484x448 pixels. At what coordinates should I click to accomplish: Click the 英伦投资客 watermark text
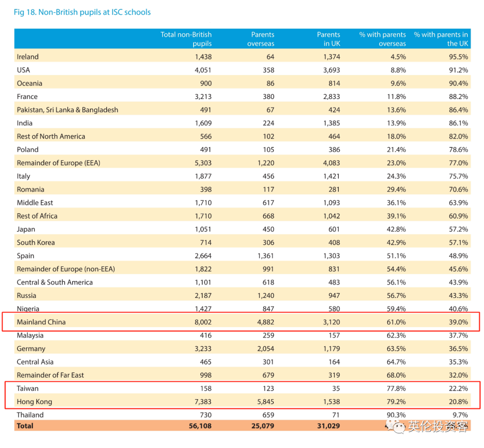(x=437, y=427)
